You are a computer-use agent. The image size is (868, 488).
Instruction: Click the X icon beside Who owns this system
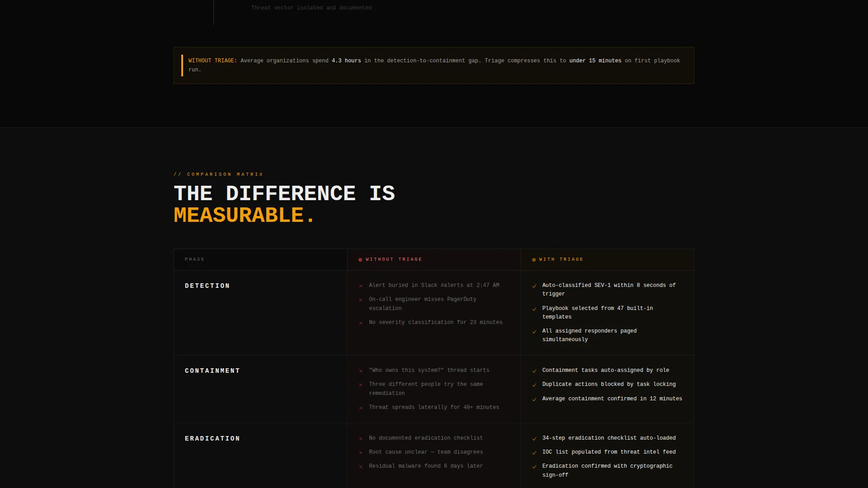coord(361,371)
